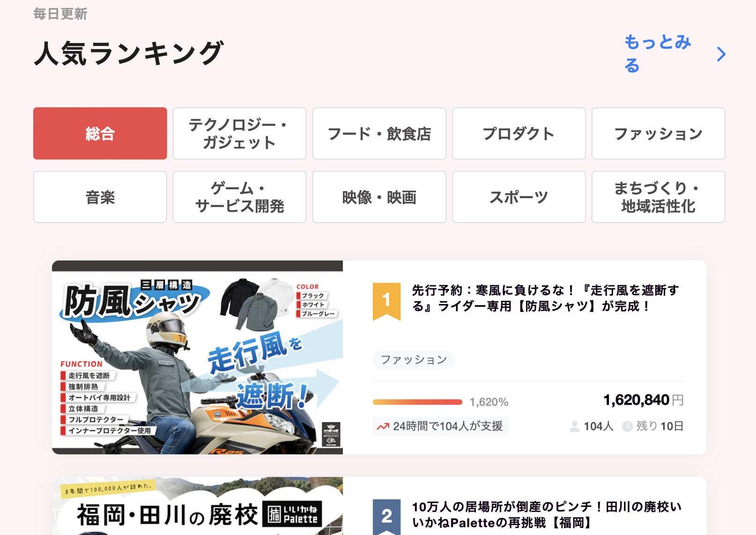756x535 pixels.
Task: Open まちづくり・地域活性化 category
Action: tap(658, 197)
